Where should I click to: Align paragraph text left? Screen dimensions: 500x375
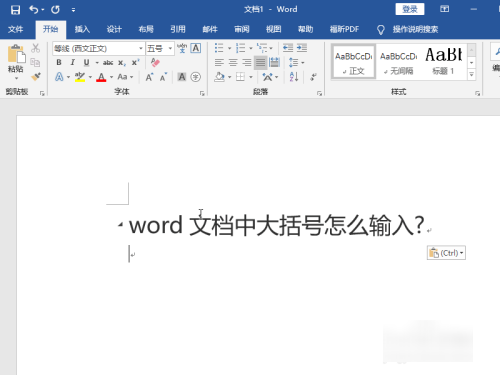point(219,62)
